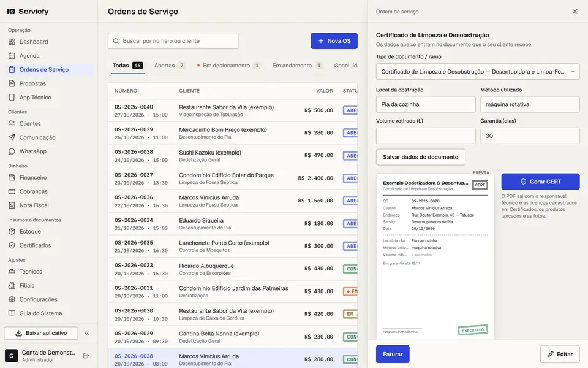Click the Método utilizado input field
Image resolution: width=588 pixels, height=368 pixels.
click(530, 104)
